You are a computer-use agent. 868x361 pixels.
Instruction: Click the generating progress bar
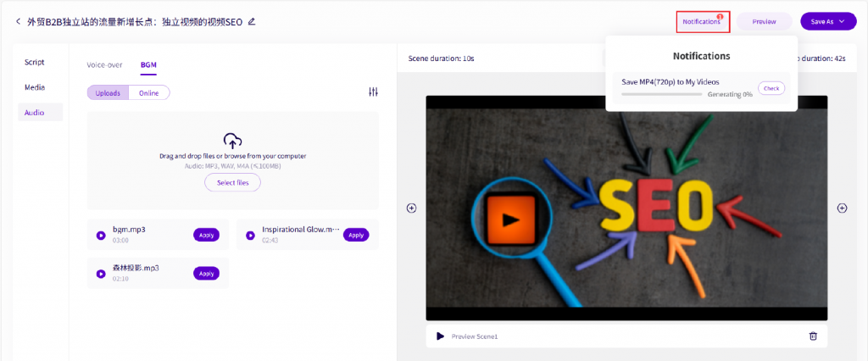pos(662,94)
